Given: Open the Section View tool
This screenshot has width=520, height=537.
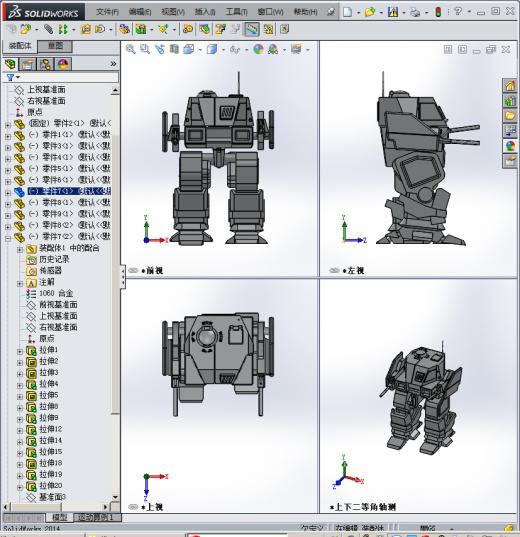Looking at the screenshot, I should click(174, 49).
